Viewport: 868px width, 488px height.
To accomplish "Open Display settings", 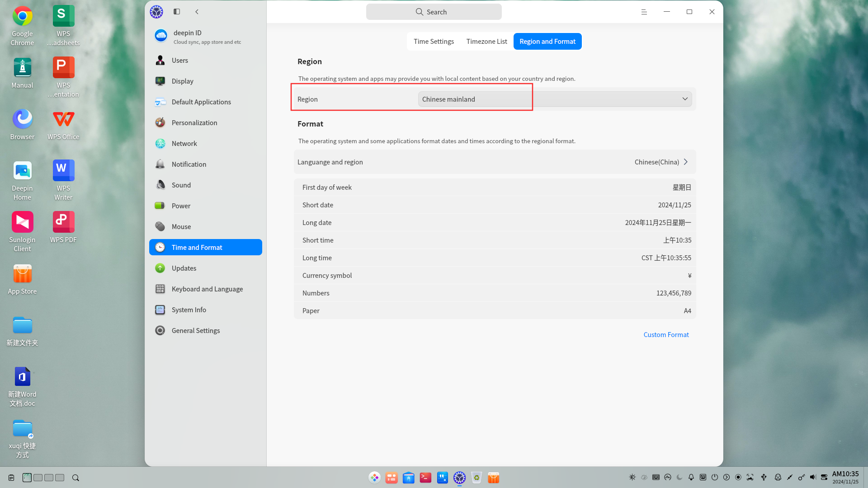I will click(206, 81).
